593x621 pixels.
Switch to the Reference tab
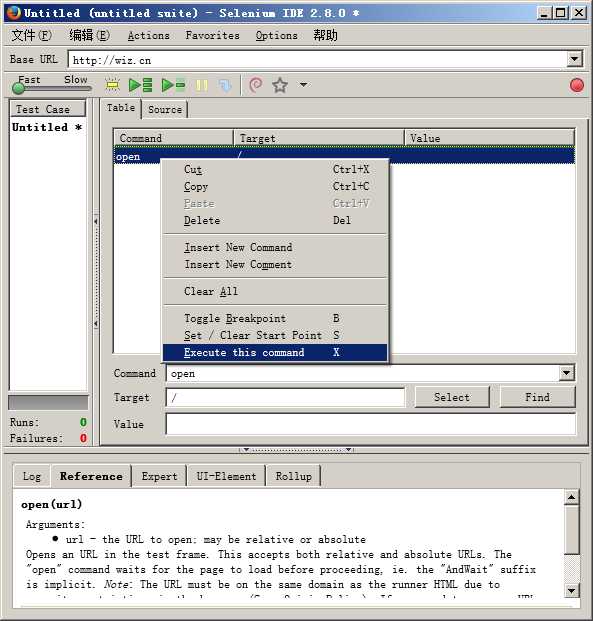91,476
